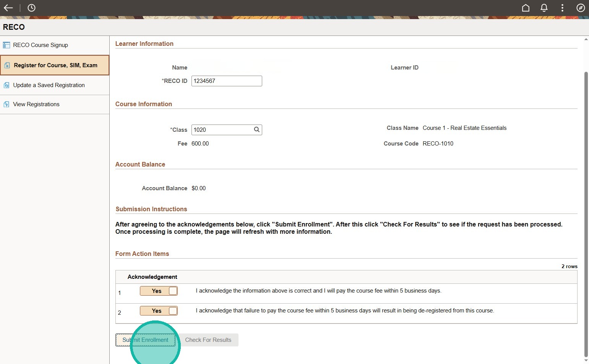
Task: Select Register for Course, SIM, Exam
Action: pos(55,65)
